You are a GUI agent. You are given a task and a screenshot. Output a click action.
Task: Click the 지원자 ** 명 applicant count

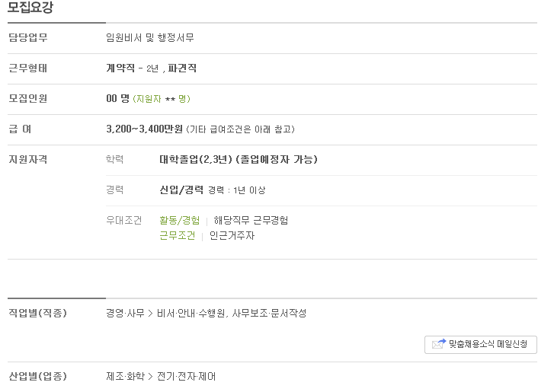click(x=162, y=99)
